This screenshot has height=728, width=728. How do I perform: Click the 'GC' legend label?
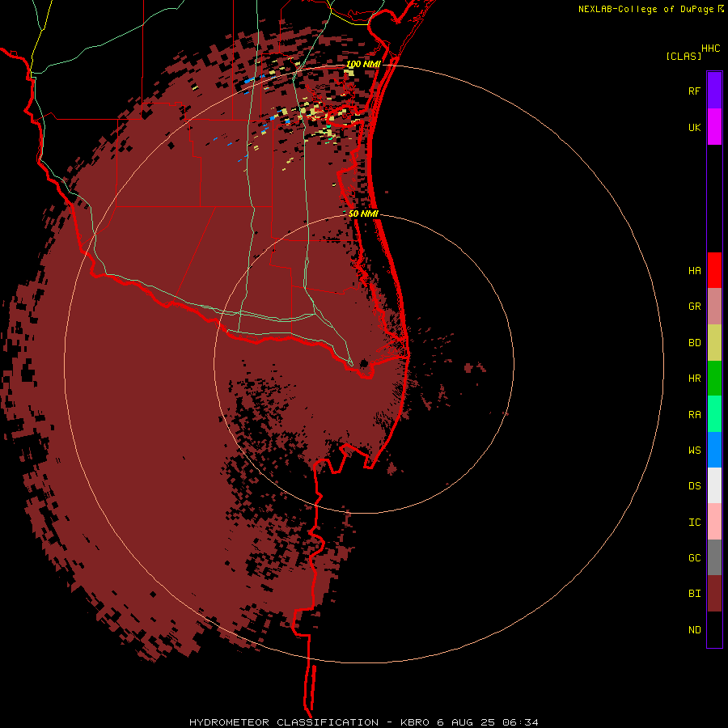click(x=694, y=557)
